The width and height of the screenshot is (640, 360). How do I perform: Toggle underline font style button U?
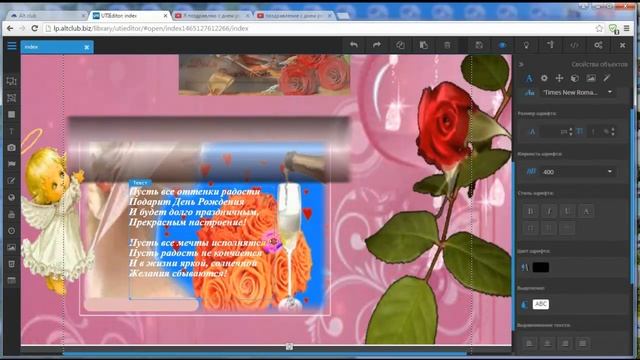point(567,211)
